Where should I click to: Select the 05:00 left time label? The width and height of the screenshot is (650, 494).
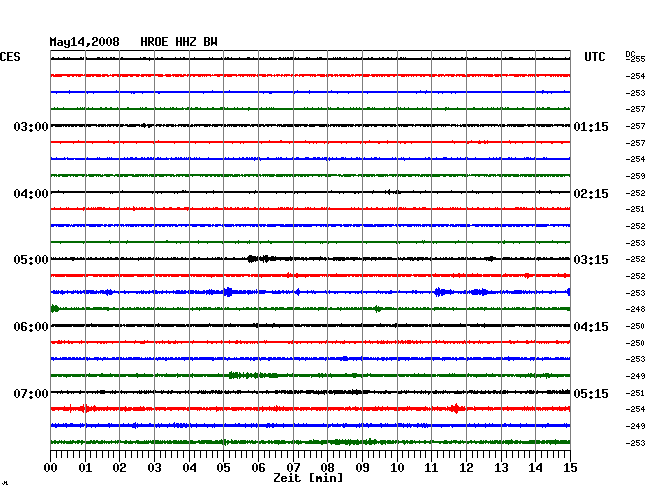coord(31,260)
